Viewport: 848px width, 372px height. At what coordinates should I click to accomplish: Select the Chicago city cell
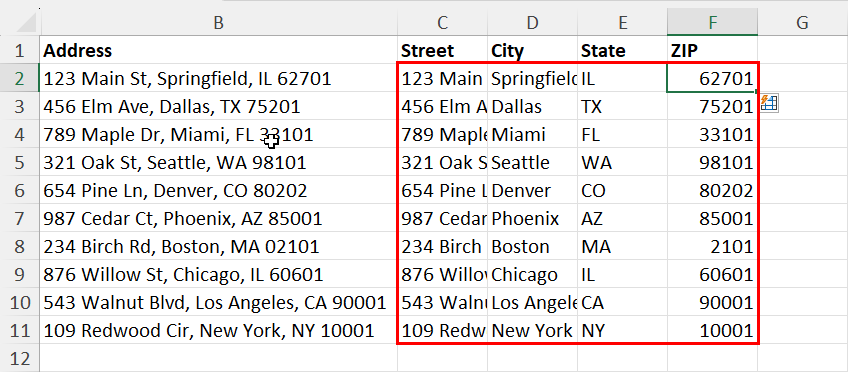(x=533, y=274)
